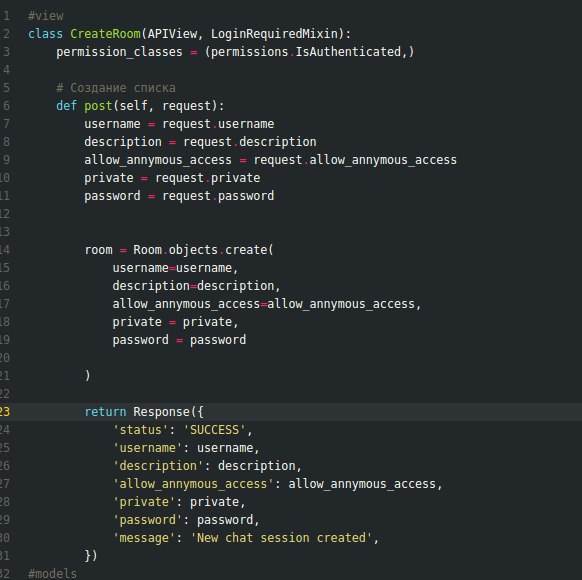The height and width of the screenshot is (580, 582).
Task: Click 'IsAuthenticated' in permissions tuple
Action: 348,52
